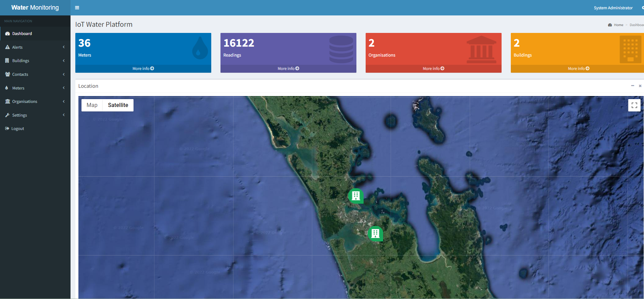Click the institution icon on Organisations card

[481, 50]
